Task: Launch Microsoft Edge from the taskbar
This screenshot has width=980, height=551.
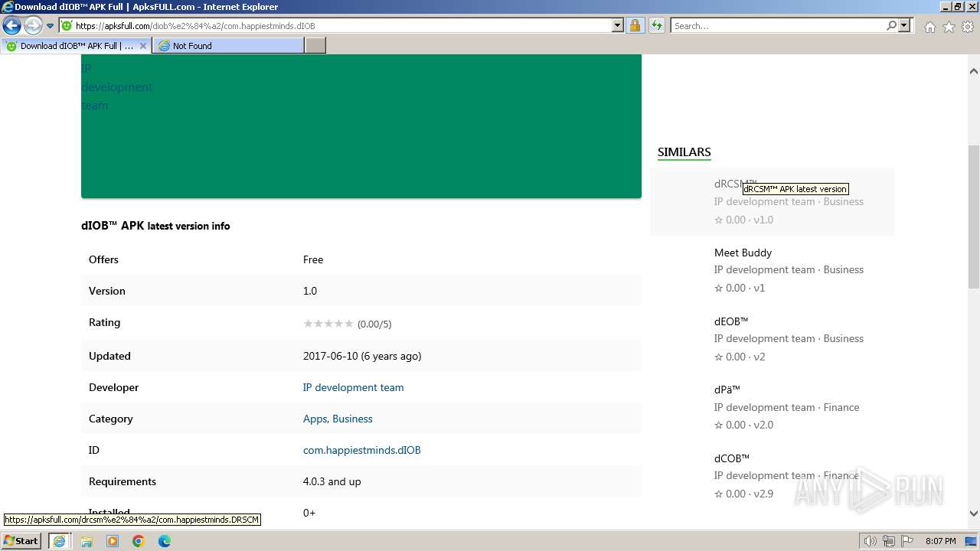Action: click(x=165, y=541)
